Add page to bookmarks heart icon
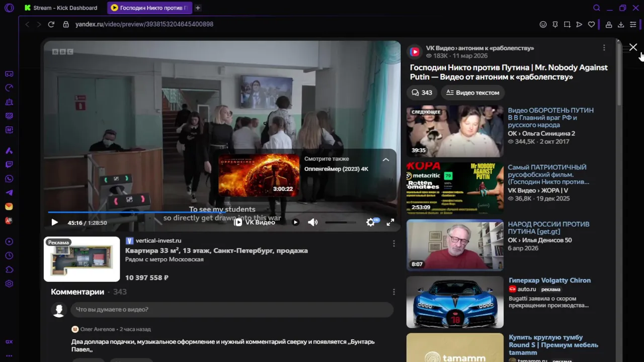The image size is (644, 362). pyautogui.click(x=591, y=24)
